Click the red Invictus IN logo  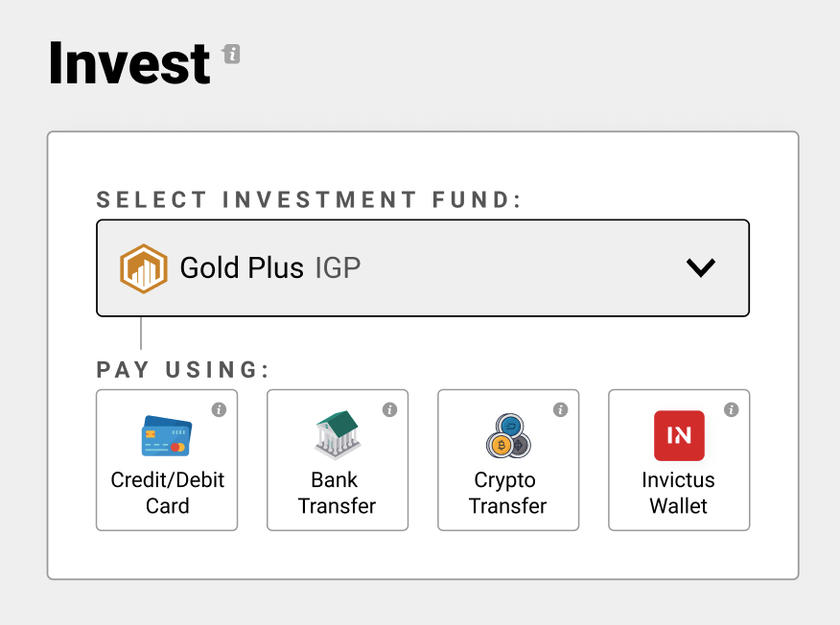pyautogui.click(x=679, y=436)
